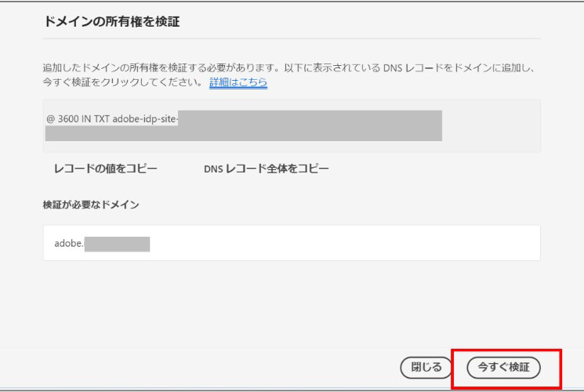Click the gray redacted block in DNS record
The image size is (584, 392).
click(314, 125)
